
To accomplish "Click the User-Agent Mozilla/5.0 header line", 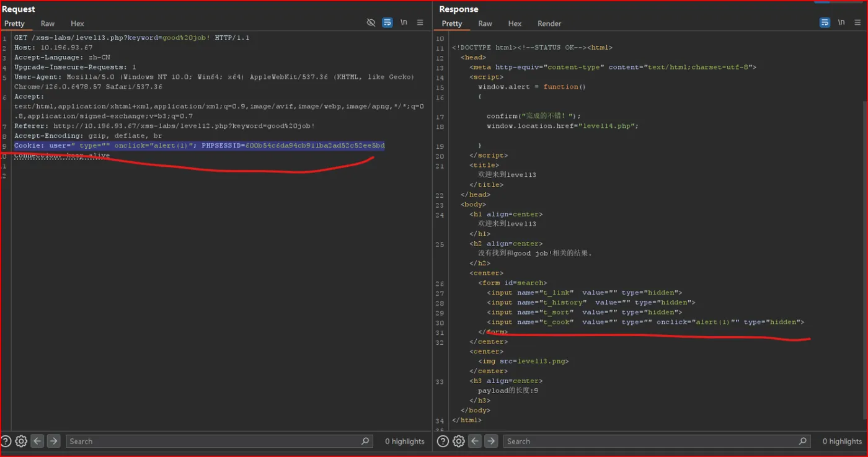I will click(215, 82).
